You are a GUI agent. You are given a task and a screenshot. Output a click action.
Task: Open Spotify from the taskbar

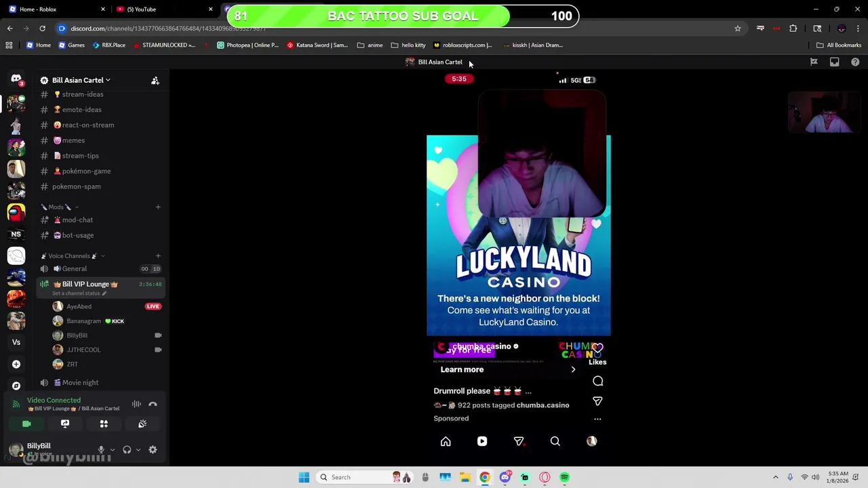coord(564,477)
